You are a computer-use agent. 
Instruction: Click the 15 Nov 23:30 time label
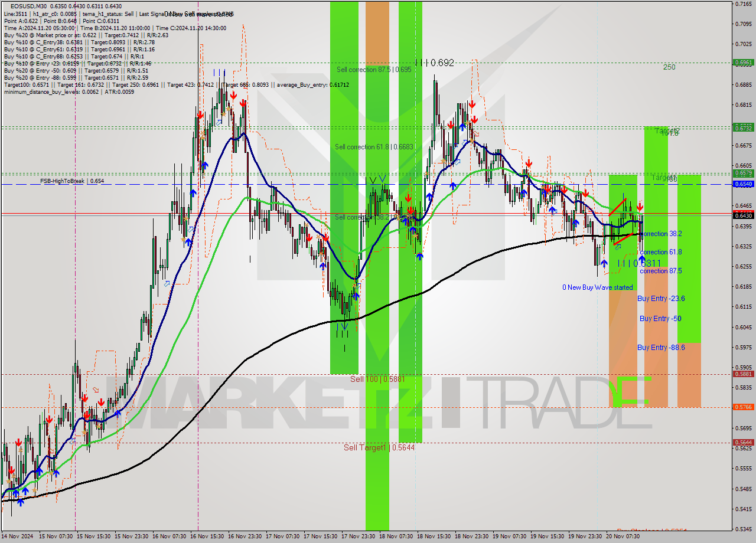(x=133, y=537)
